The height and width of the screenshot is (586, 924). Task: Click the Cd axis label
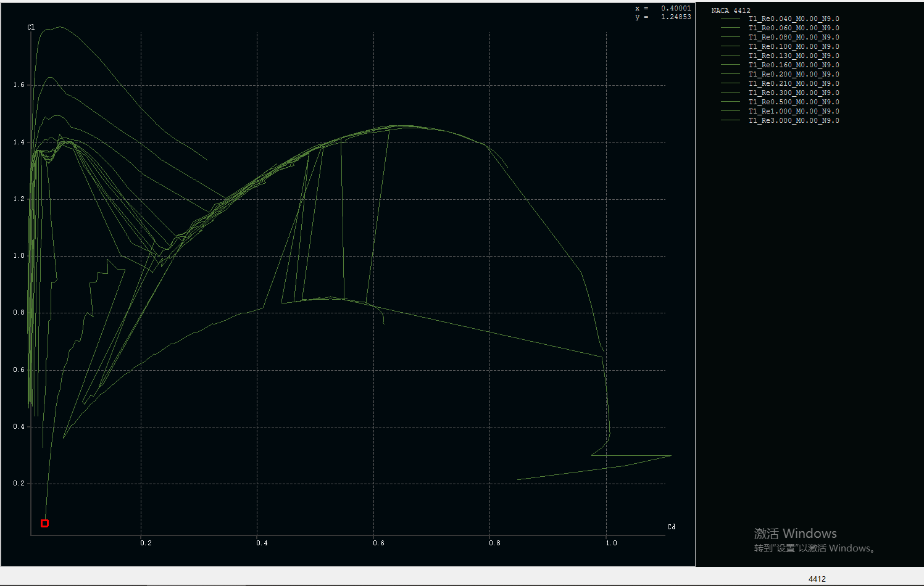(672, 527)
